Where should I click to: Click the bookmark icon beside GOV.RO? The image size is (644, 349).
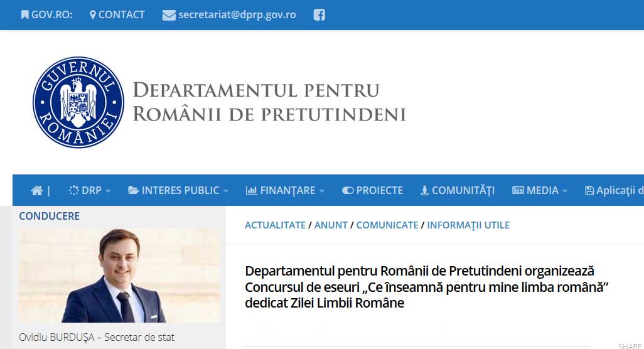[25, 15]
